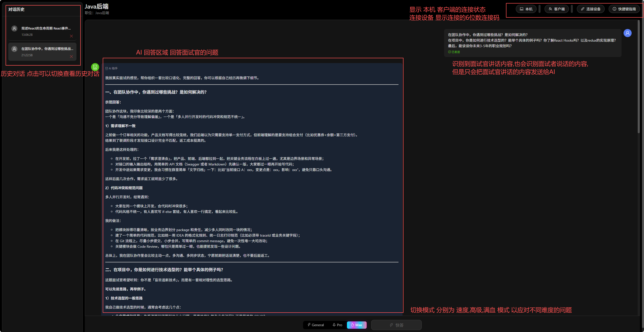Click the green AI assistant avatar icon
The width and height of the screenshot is (644, 332).
(x=95, y=67)
